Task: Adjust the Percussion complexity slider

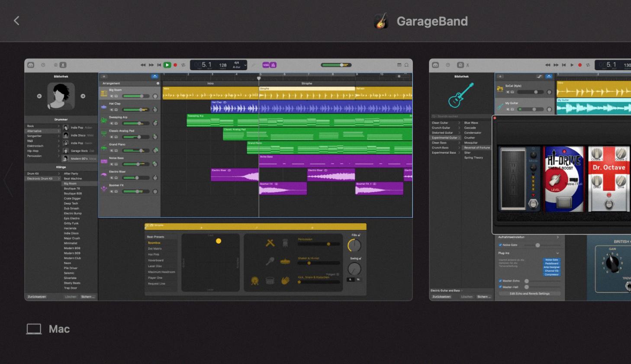Action: (319, 244)
